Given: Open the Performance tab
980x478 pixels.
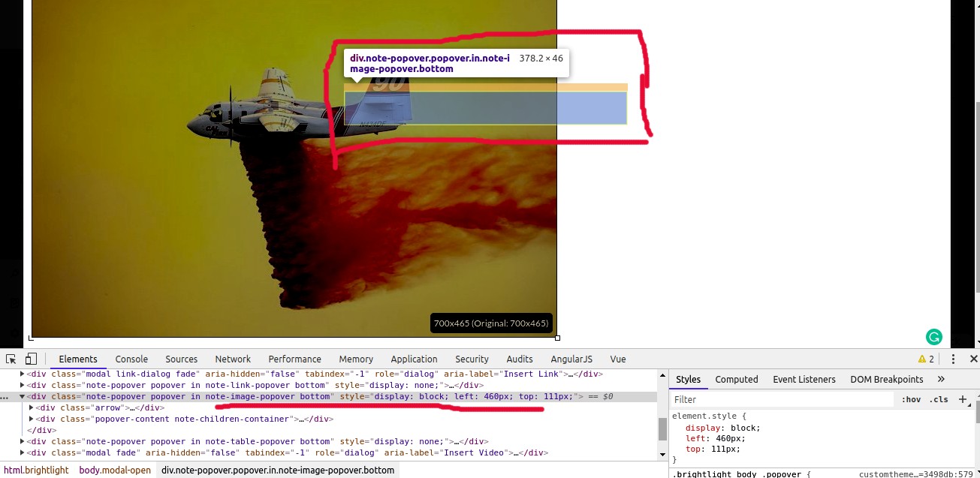Looking at the screenshot, I should (x=294, y=359).
